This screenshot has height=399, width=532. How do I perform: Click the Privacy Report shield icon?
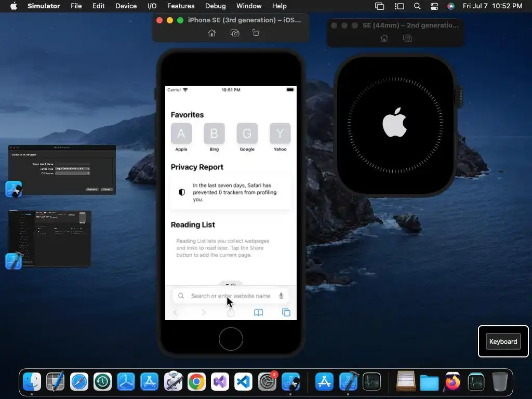(182, 192)
